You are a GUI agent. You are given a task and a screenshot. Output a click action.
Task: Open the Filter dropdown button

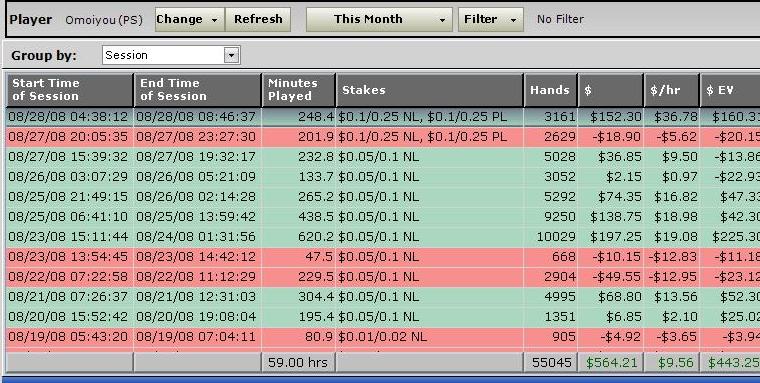pyautogui.click(x=491, y=19)
